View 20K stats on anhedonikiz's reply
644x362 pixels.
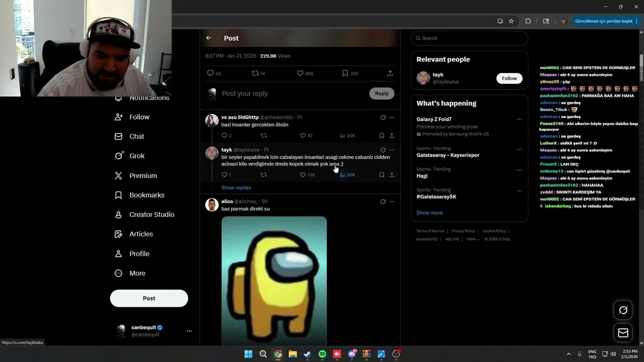(347, 136)
